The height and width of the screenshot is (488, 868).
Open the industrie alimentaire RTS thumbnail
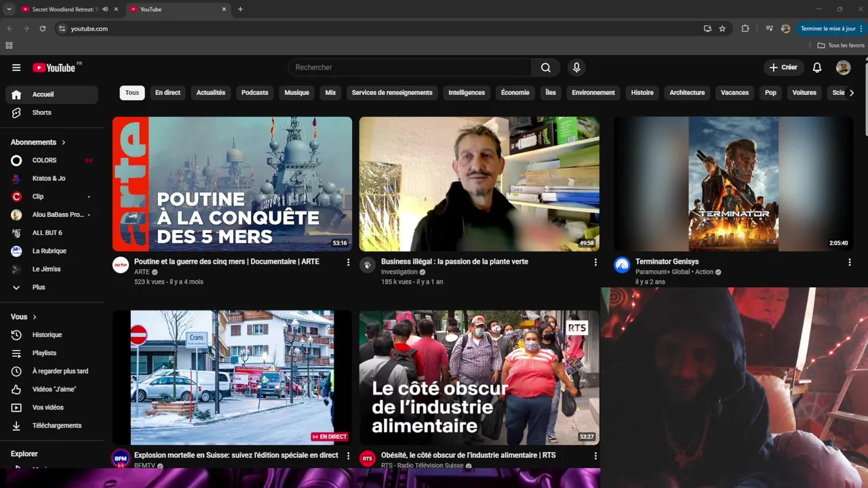[x=479, y=378]
